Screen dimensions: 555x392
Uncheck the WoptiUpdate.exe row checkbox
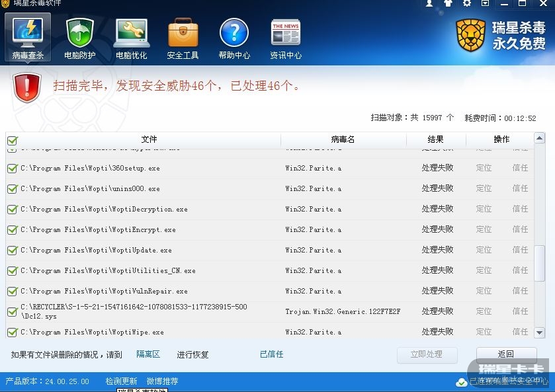pyautogui.click(x=13, y=251)
